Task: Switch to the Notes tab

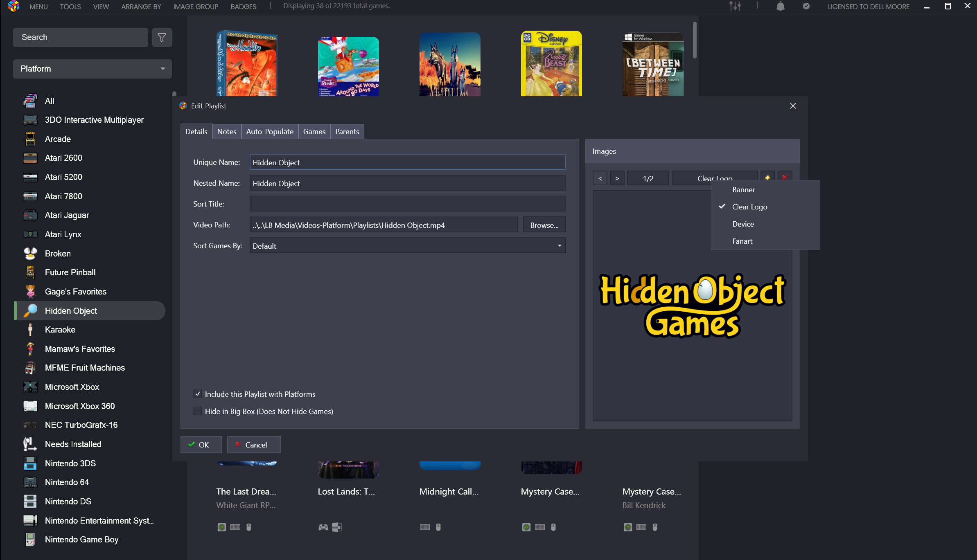Action: (x=227, y=131)
